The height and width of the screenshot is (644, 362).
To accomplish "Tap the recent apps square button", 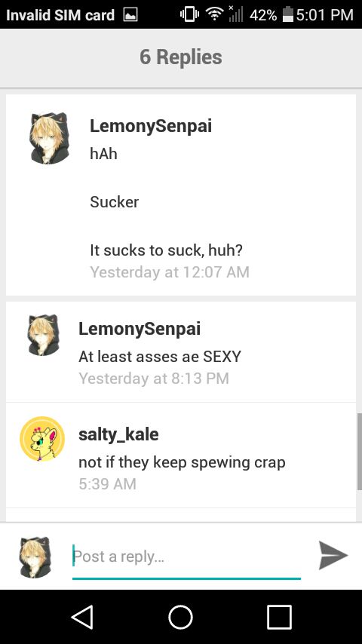I will (279, 617).
